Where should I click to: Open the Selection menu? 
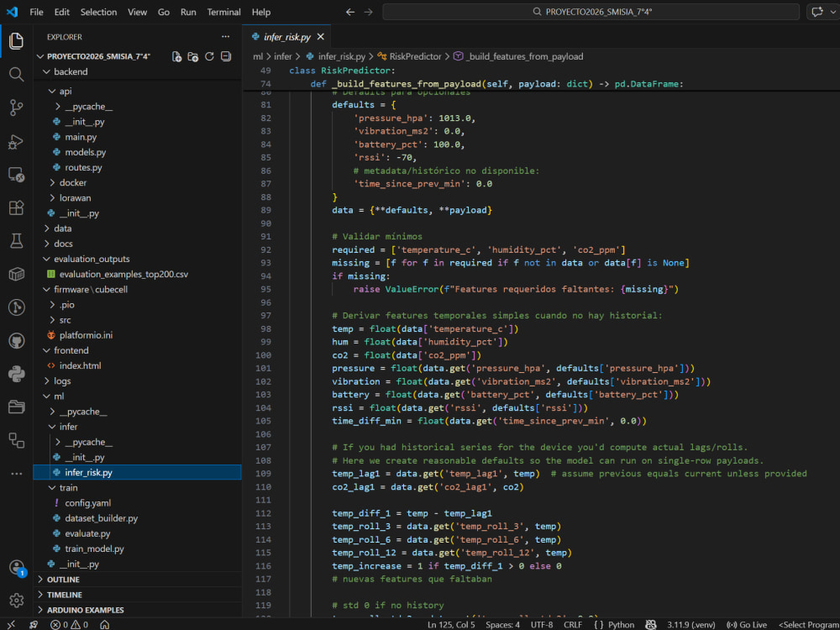tap(98, 12)
